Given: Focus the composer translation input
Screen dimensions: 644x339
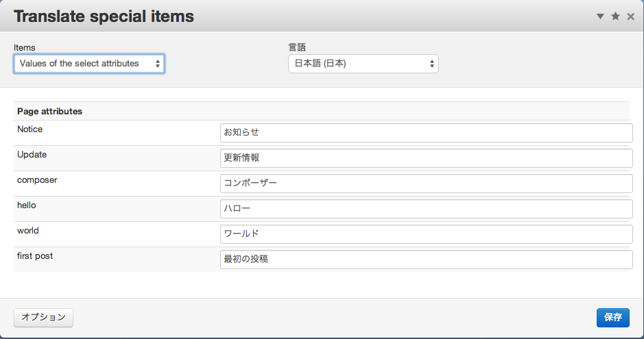Looking at the screenshot, I should click(x=426, y=184).
